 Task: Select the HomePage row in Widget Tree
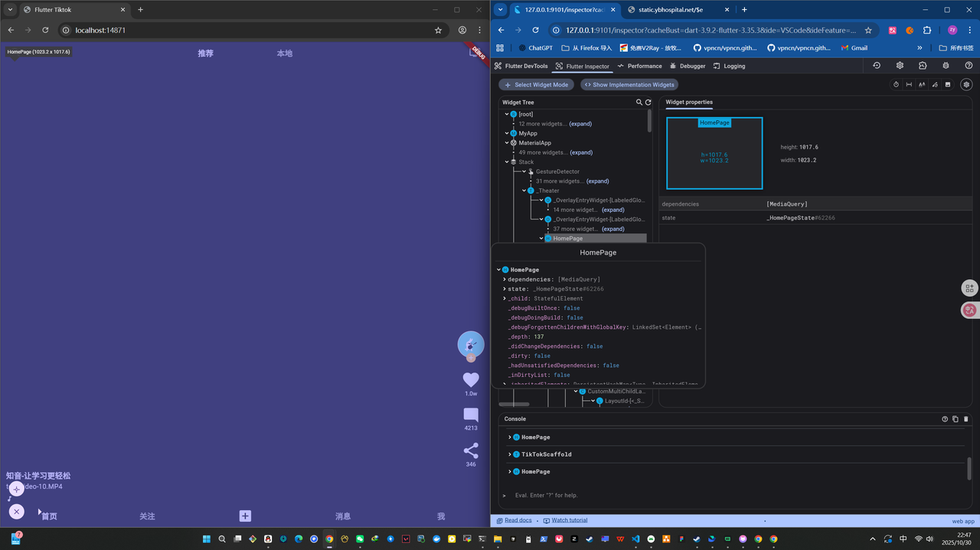(595, 239)
